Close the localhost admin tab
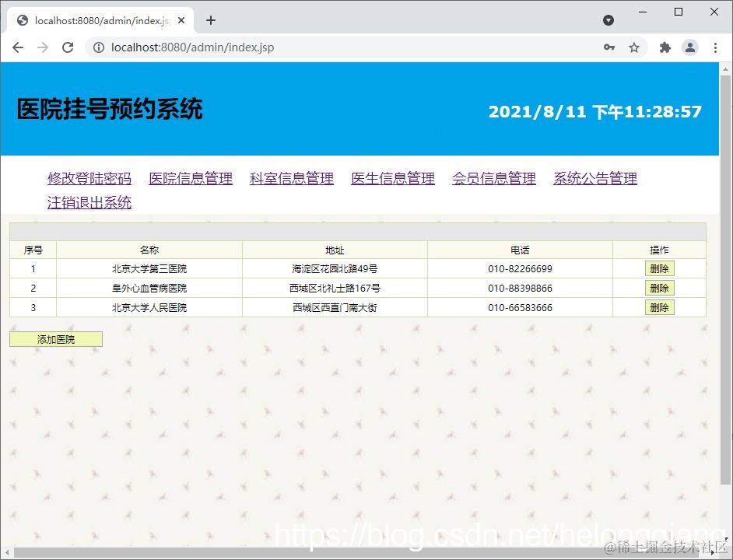733x560 pixels. click(x=181, y=20)
